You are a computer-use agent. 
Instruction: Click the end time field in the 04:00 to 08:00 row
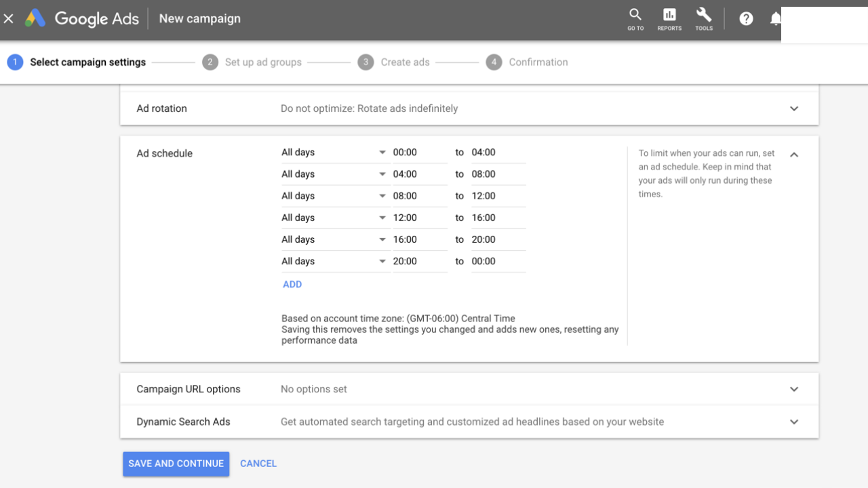click(x=498, y=174)
